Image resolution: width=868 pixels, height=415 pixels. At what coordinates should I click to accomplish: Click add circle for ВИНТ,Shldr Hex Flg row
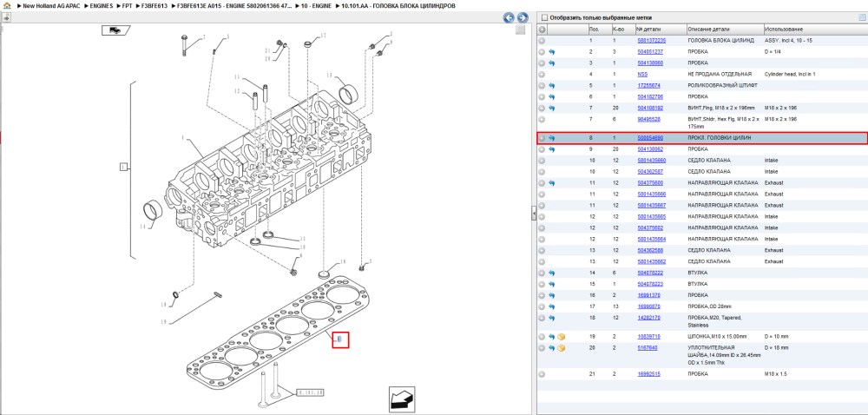tap(542, 119)
